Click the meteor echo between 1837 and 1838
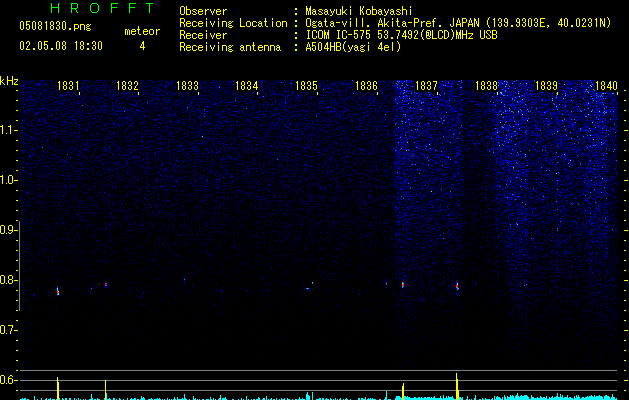This screenshot has height=400, width=629. point(457,286)
